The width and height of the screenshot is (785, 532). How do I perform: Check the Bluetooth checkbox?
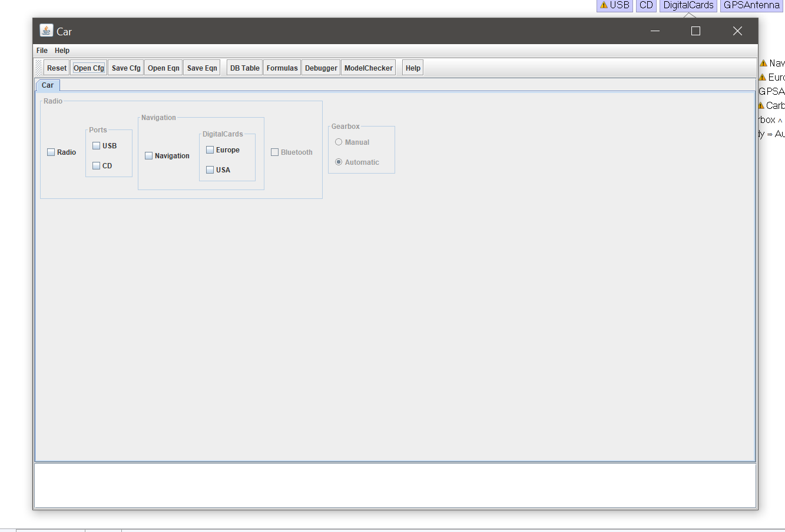[x=274, y=152]
